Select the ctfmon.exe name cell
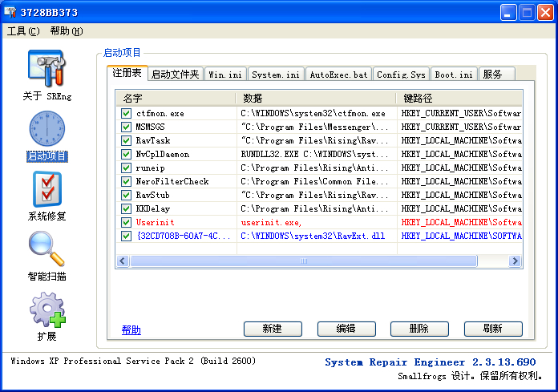The width and height of the screenshot is (558, 392). [160, 114]
